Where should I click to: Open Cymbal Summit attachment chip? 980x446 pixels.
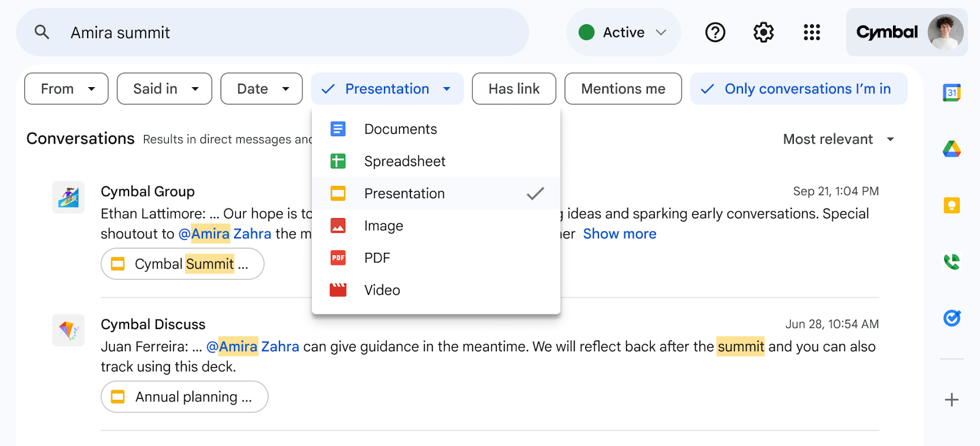coord(183,264)
